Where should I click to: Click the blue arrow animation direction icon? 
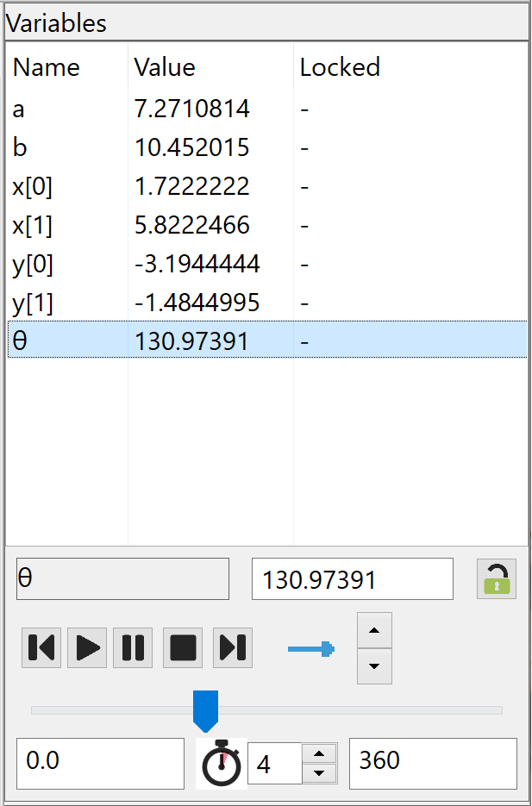[x=310, y=648]
